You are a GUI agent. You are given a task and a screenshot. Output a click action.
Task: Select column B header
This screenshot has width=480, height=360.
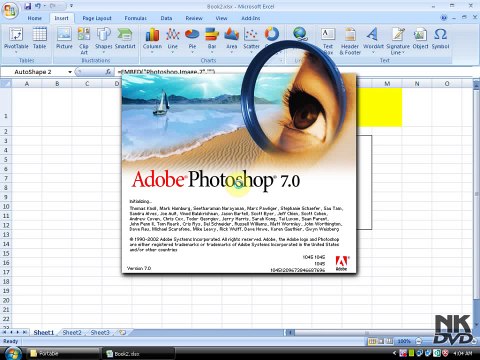pos(57,84)
